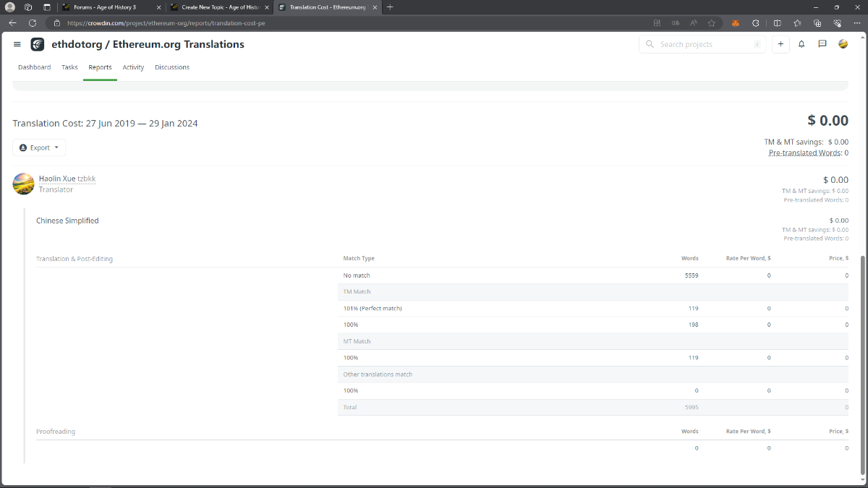Select the Chinese Simplified language heading
868x488 pixels.
[x=67, y=221]
